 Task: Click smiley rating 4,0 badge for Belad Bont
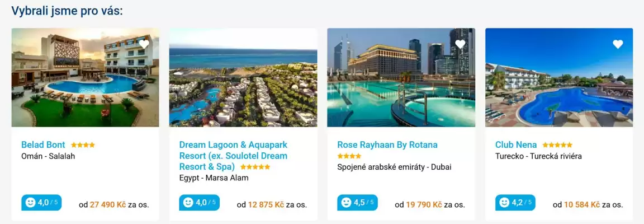point(41,203)
